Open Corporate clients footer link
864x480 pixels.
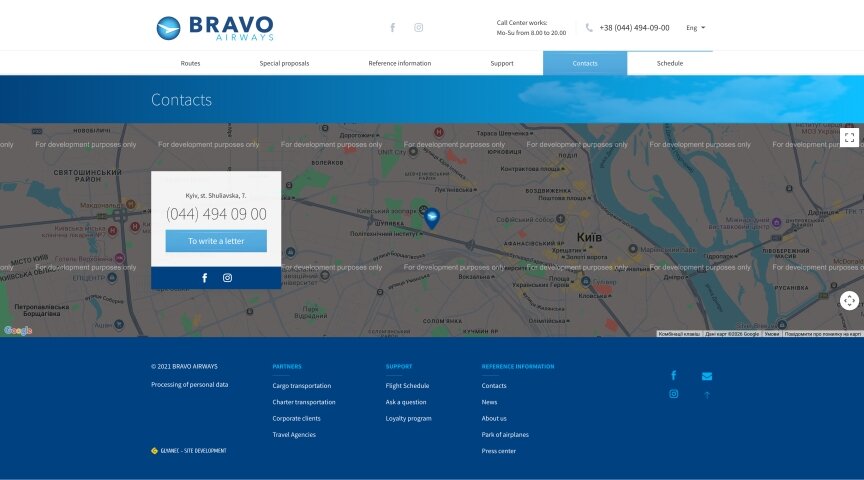(296, 418)
